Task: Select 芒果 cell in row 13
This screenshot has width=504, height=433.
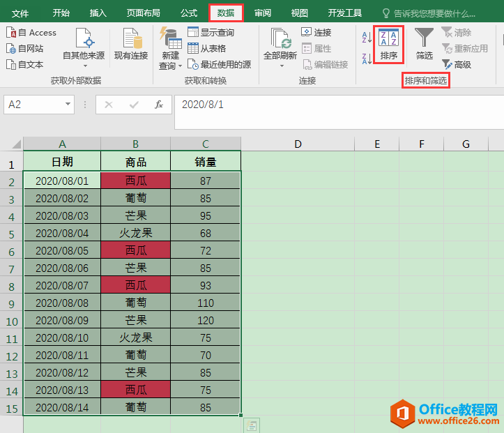Action: pos(136,372)
